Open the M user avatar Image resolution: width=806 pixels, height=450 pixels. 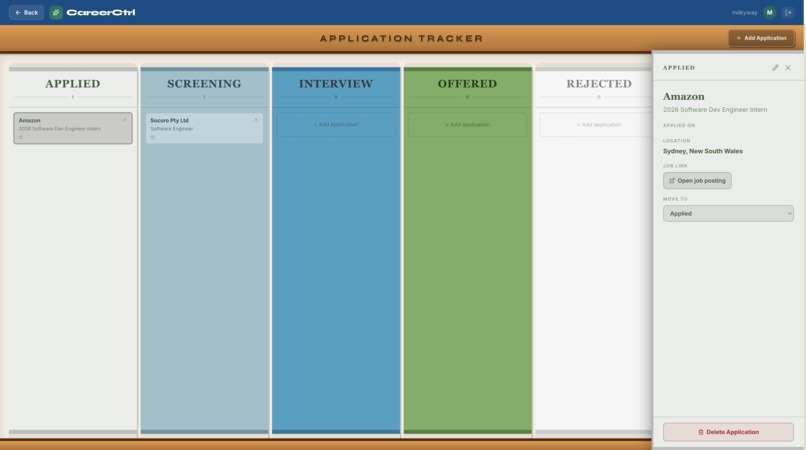[x=769, y=12]
